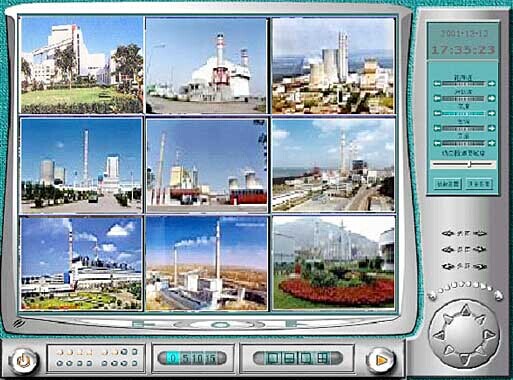Click right arrow of bottom lens control row
The image size is (513, 380).
click(x=481, y=266)
